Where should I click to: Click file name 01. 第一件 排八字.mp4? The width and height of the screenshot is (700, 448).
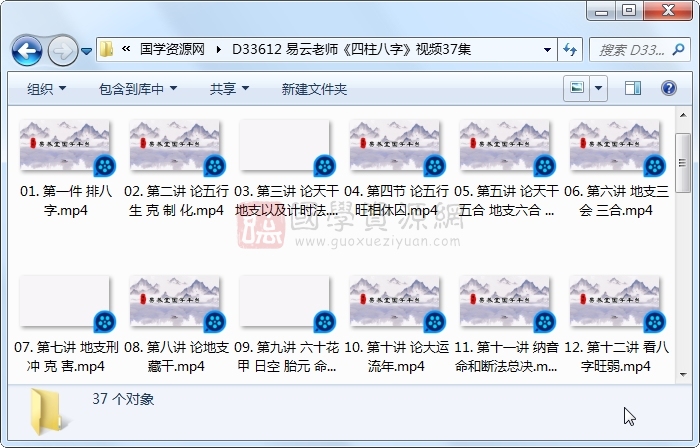click(66, 200)
